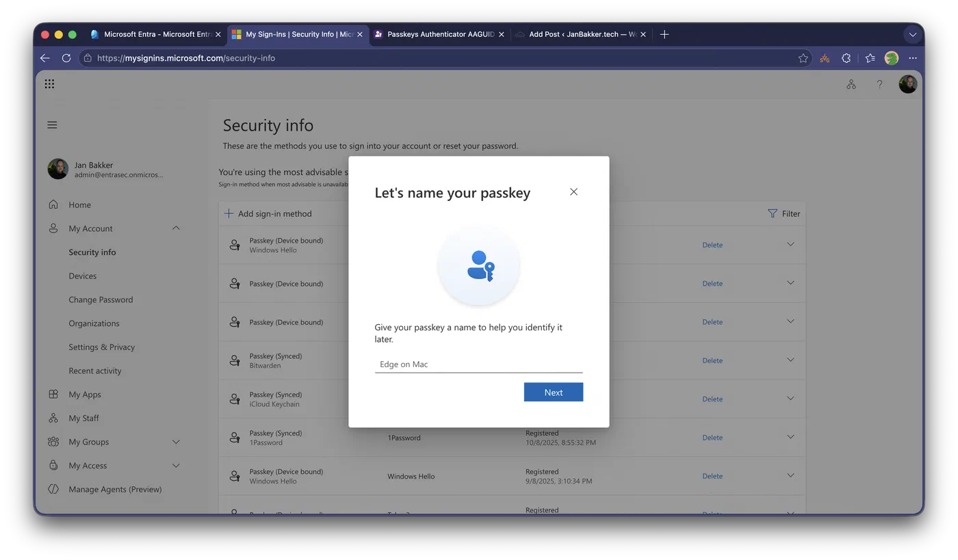Switch to My Sign-Ins Security Info tab
Viewport: 958px width, 560px height.
(298, 34)
